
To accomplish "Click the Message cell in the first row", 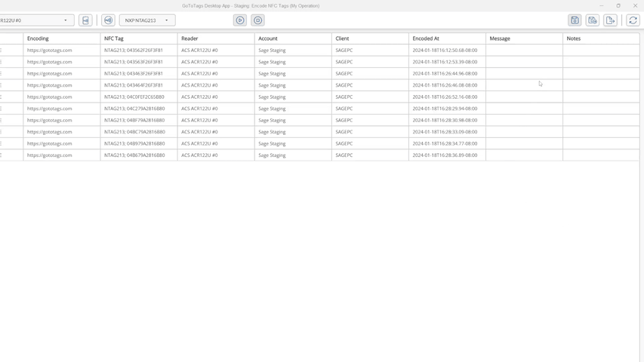I will (x=524, y=51).
